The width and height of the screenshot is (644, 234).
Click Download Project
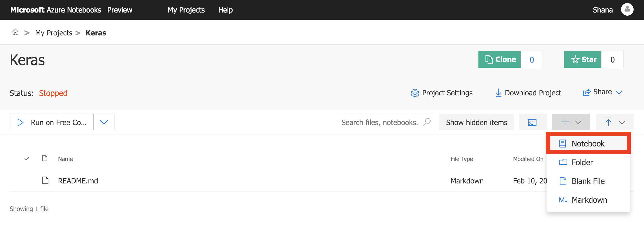pyautogui.click(x=528, y=93)
